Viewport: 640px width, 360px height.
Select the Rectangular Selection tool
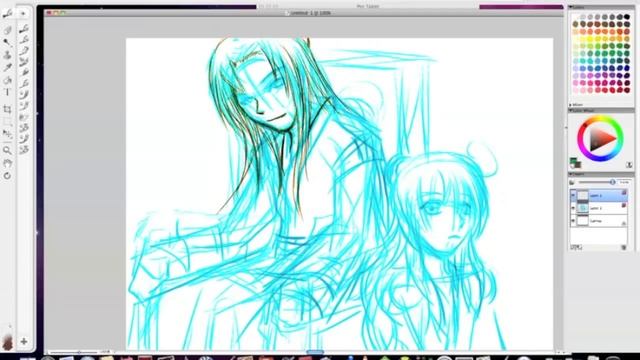pyautogui.click(x=7, y=122)
